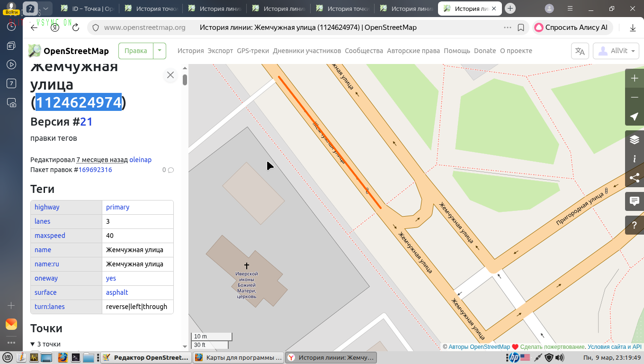Show my location on map

(x=635, y=117)
